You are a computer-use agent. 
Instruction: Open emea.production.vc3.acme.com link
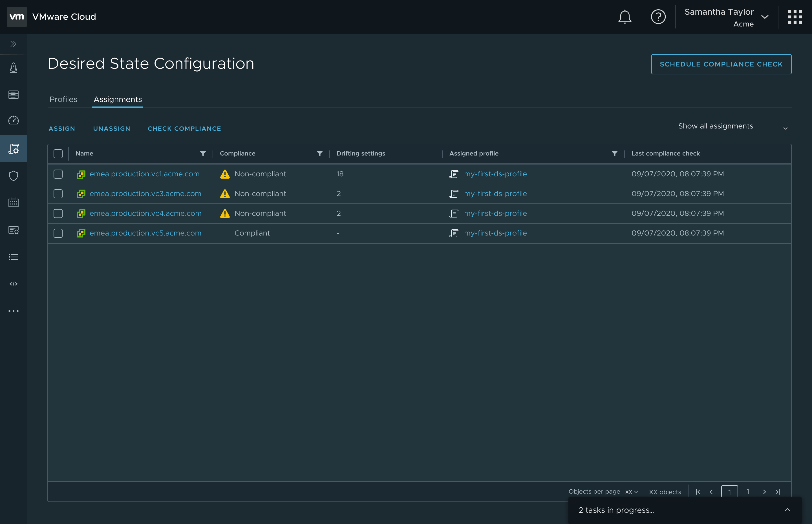[x=145, y=194]
